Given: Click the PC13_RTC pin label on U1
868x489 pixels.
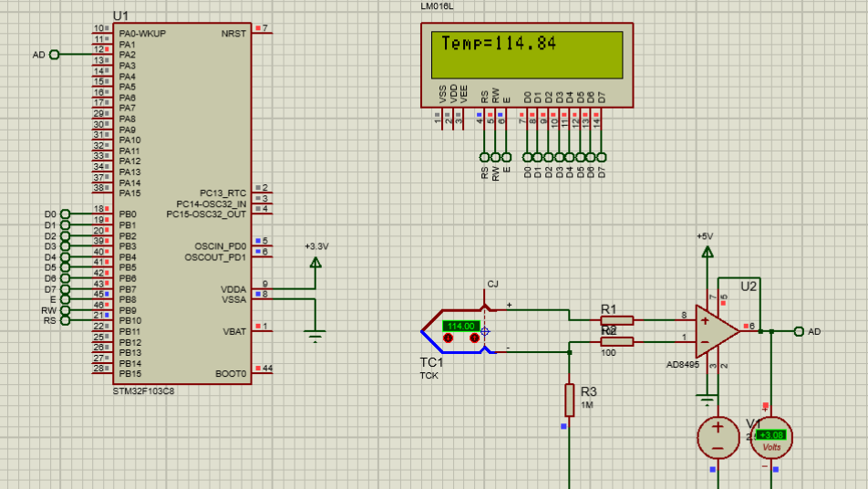Looking at the screenshot, I should (223, 193).
